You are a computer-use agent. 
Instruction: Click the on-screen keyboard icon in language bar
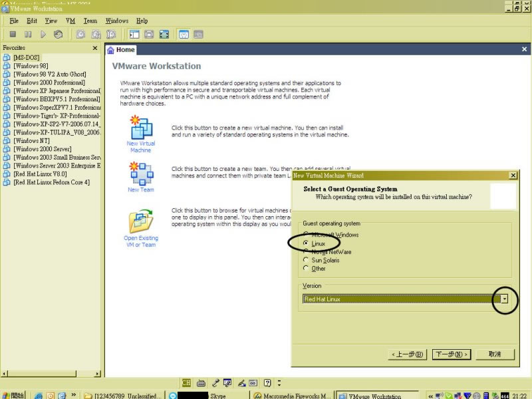[x=201, y=384]
